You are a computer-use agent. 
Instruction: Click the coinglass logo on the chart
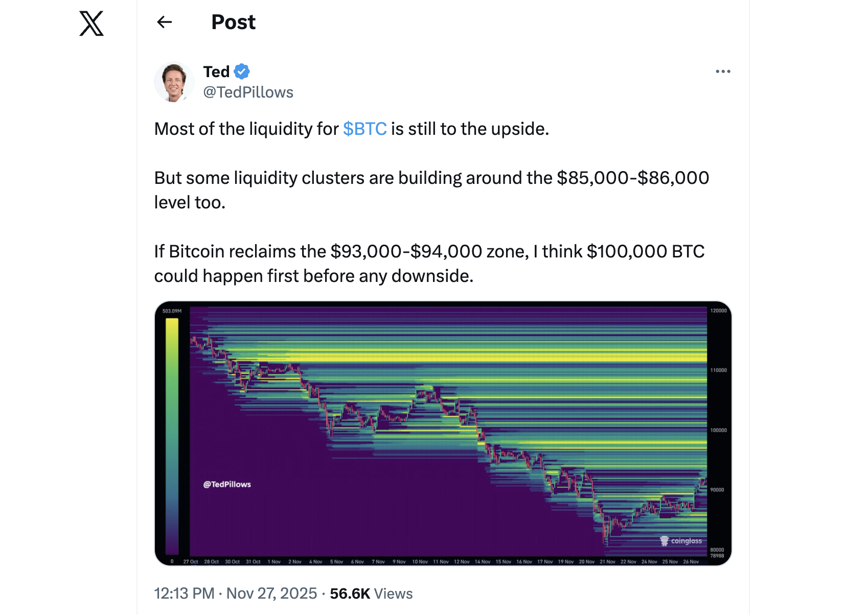click(681, 541)
